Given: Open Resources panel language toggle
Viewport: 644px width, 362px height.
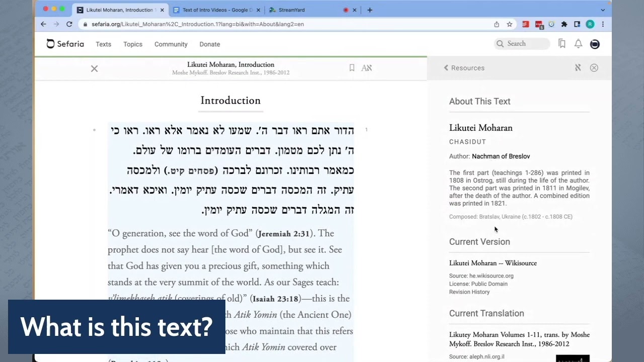Looking at the screenshot, I should click(578, 68).
